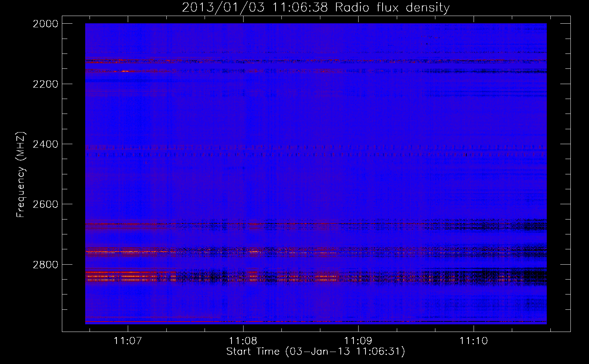Image resolution: width=589 pixels, height=364 pixels.
Task: Click the 2800 frequency tick label
Action: point(46,265)
